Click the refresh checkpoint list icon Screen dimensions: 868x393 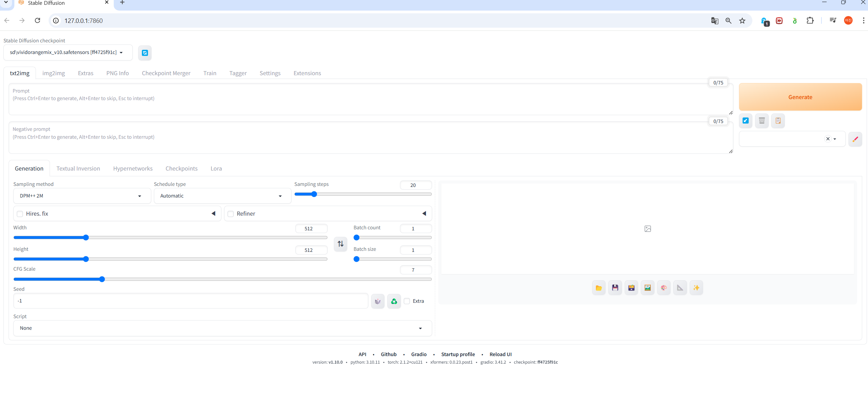point(145,53)
